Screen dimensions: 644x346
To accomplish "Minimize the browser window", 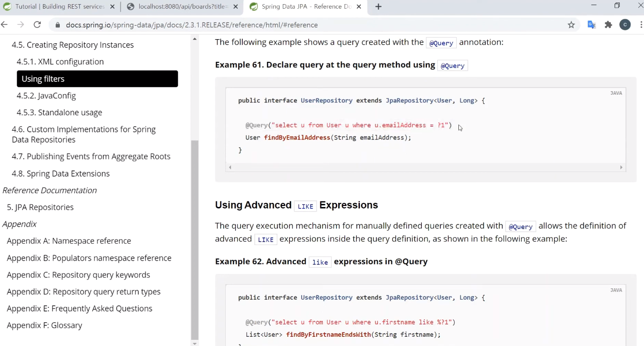I will pyautogui.click(x=594, y=6).
